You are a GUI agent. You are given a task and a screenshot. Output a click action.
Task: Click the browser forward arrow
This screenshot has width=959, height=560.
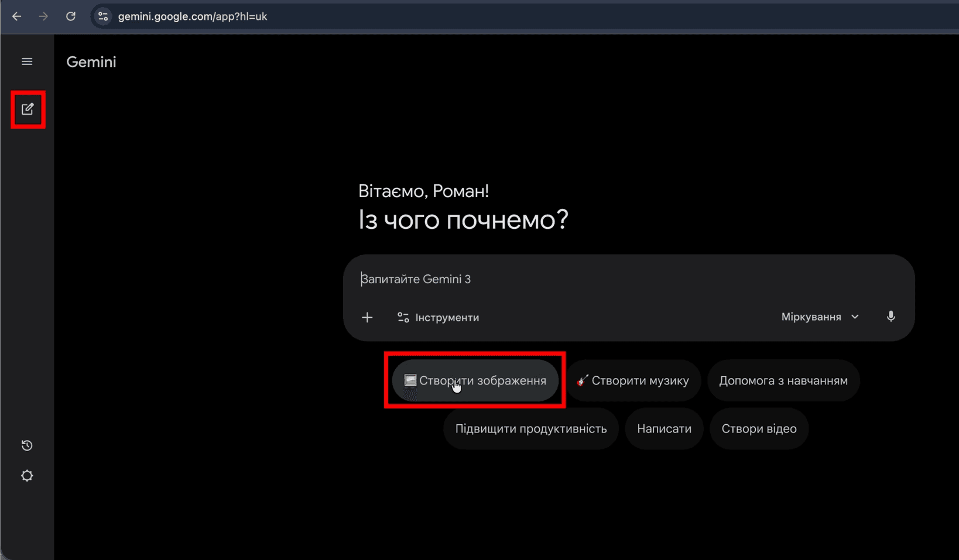[43, 16]
